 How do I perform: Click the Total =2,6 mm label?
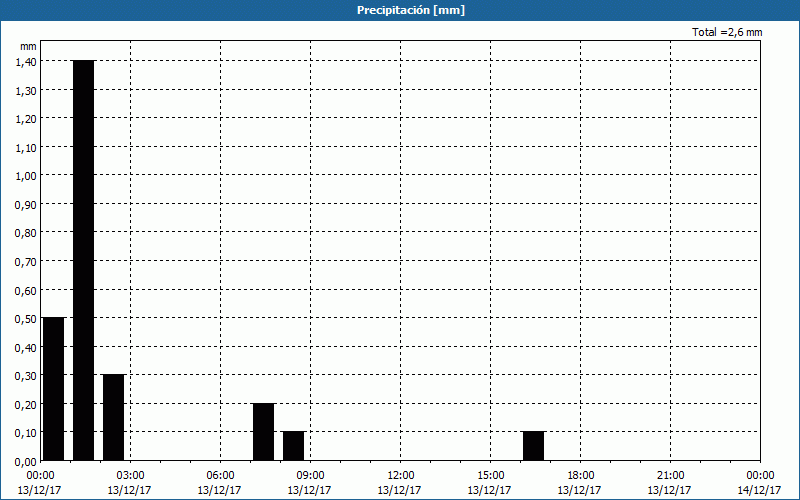click(727, 32)
